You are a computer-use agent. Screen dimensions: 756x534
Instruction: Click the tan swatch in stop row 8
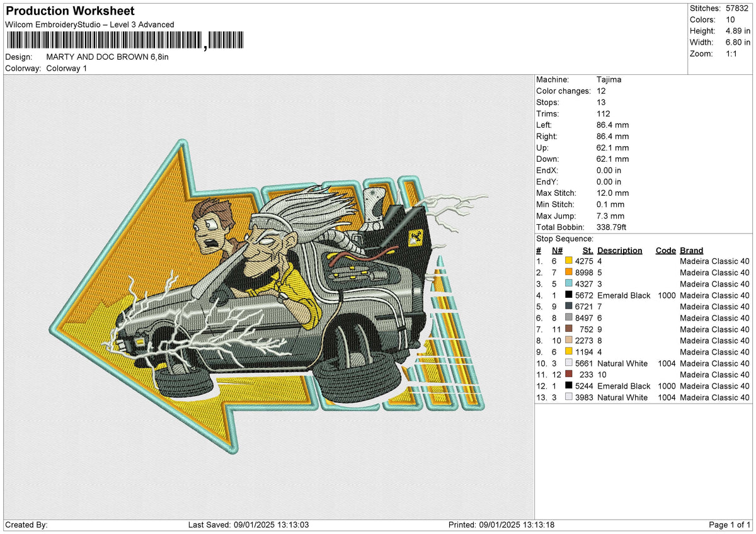tap(568, 341)
